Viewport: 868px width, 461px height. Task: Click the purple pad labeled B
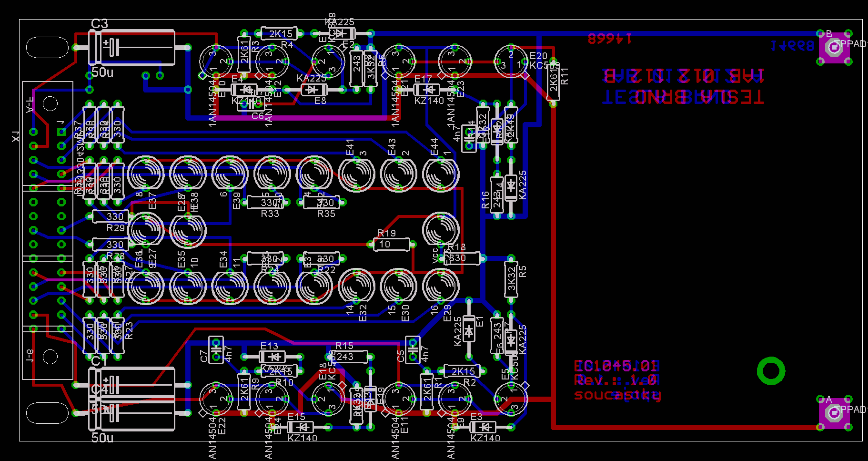pyautogui.click(x=834, y=47)
